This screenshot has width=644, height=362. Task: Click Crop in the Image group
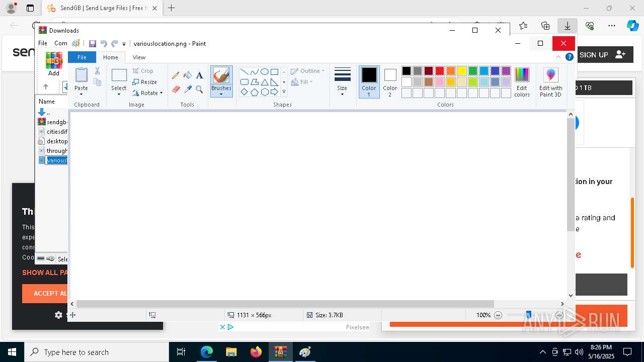click(x=143, y=71)
